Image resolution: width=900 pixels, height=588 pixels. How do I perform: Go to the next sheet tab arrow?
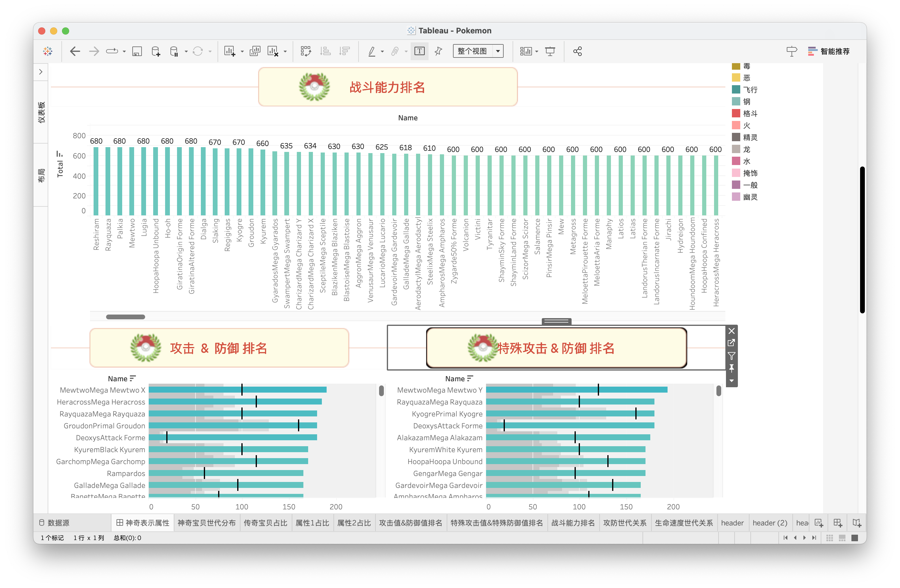point(804,538)
